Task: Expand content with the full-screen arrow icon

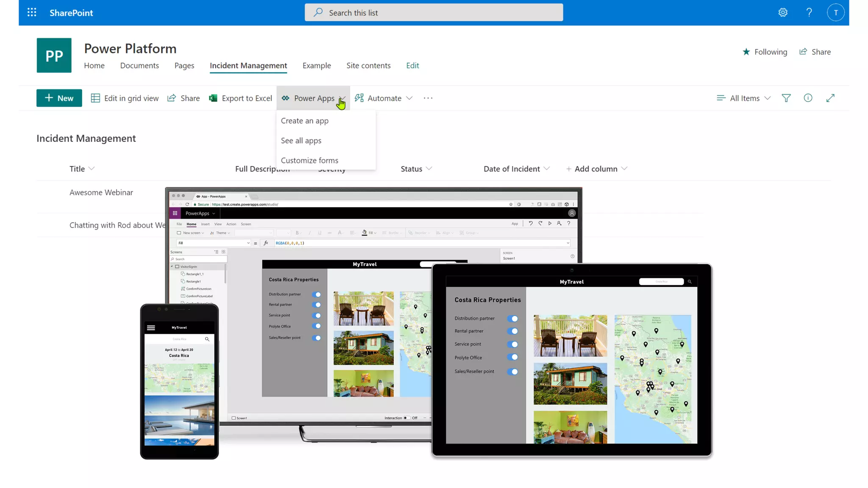Action: coord(830,98)
